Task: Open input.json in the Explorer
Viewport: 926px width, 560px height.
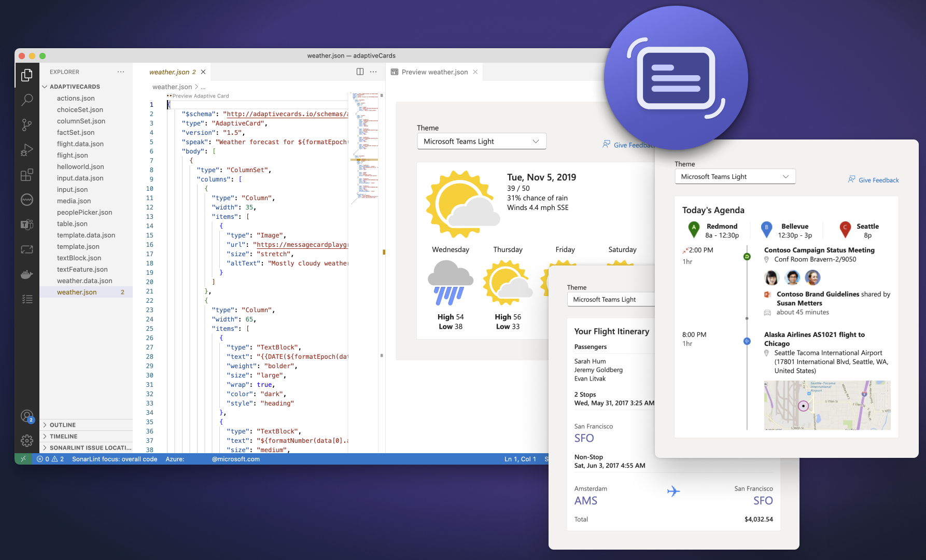Action: (x=86, y=189)
